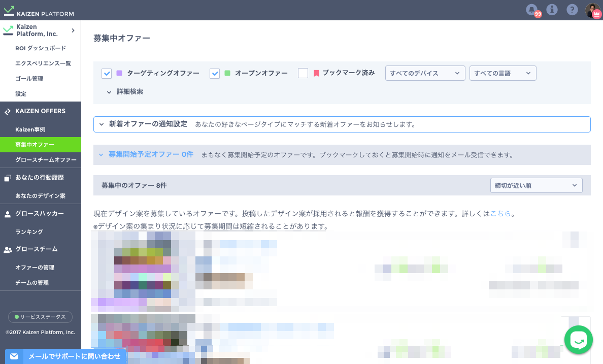Click the ©2017 Kaizen Platform, Inc. text
This screenshot has width=603, height=364.
[41, 333]
